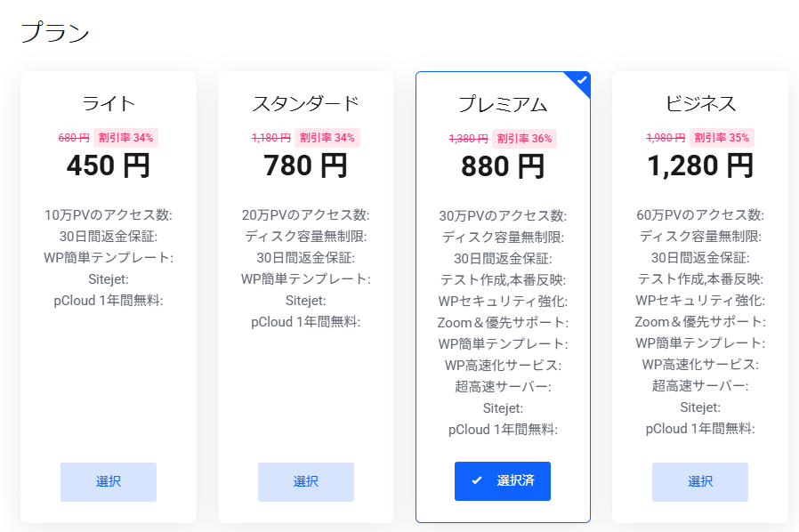Click the corner checkmark badge on プレミアム card
The width and height of the screenshot is (799, 532).
[582, 80]
